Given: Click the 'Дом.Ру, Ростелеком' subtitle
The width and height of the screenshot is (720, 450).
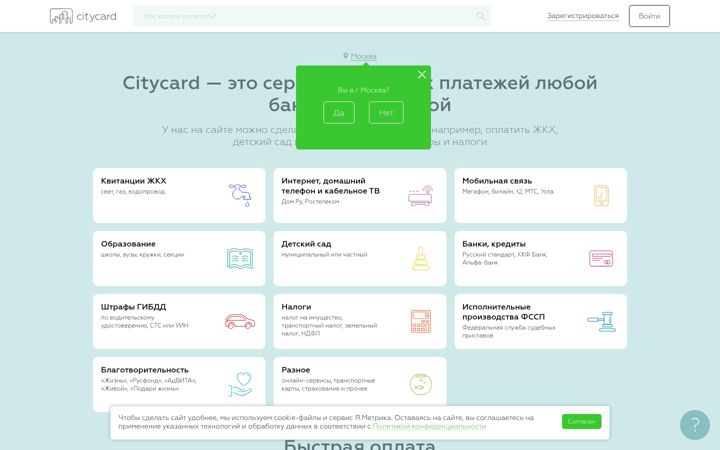Looking at the screenshot, I should tap(310, 202).
